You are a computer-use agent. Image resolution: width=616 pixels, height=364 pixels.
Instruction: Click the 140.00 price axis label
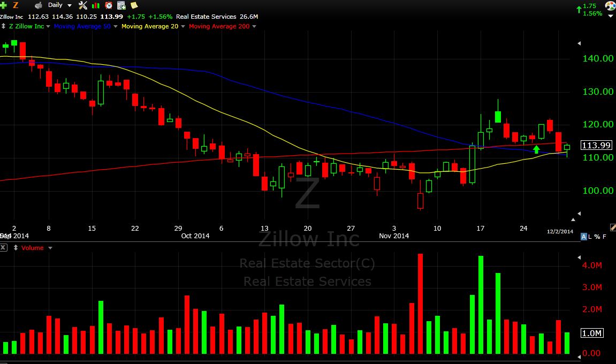pyautogui.click(x=598, y=58)
